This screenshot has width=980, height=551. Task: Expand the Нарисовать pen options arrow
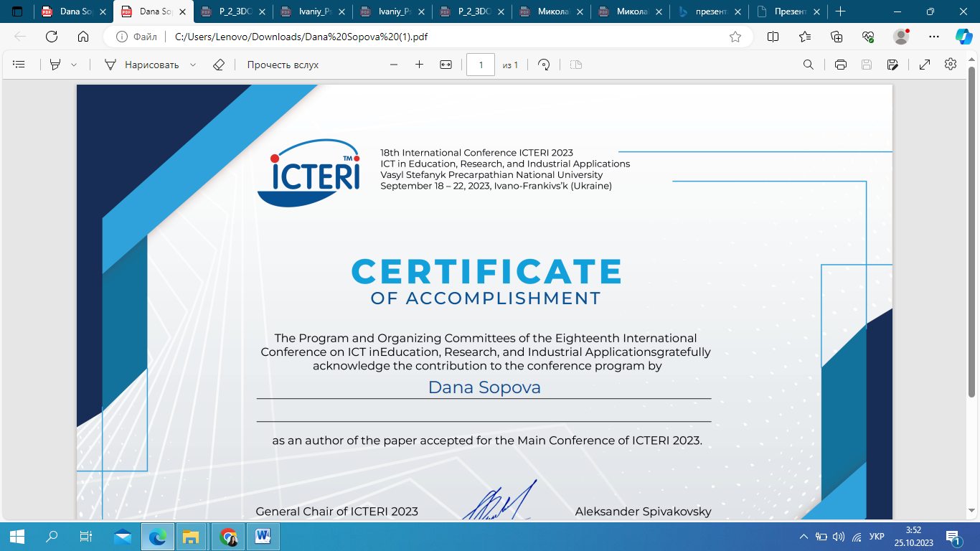tap(193, 65)
